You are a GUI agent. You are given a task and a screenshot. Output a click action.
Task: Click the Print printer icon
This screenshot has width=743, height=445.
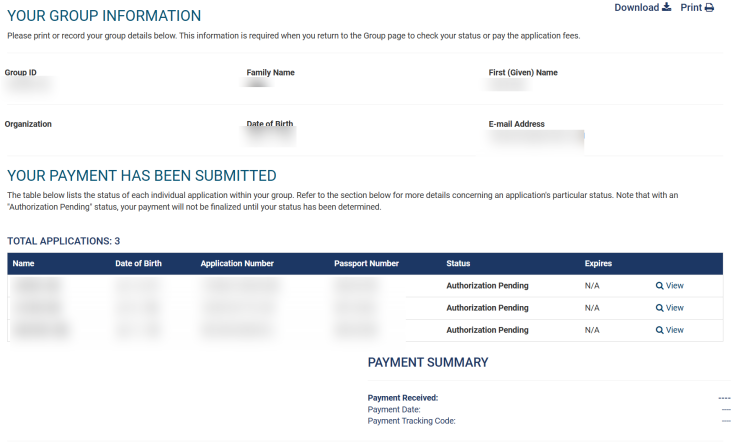pos(710,8)
